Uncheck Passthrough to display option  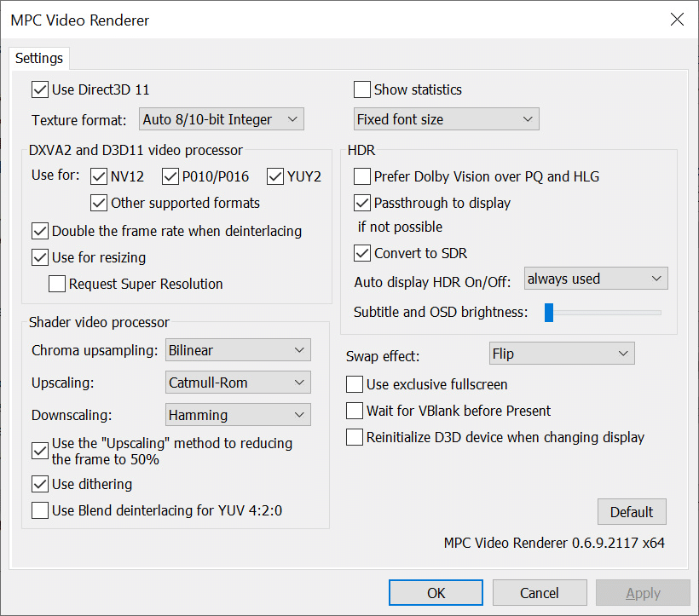point(362,203)
